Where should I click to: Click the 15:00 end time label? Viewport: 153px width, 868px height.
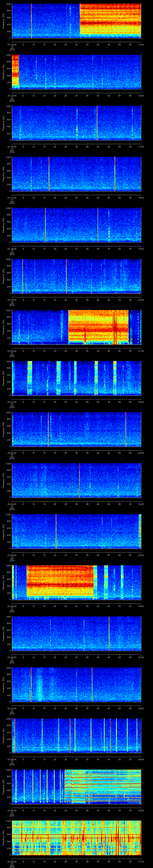(141, 44)
